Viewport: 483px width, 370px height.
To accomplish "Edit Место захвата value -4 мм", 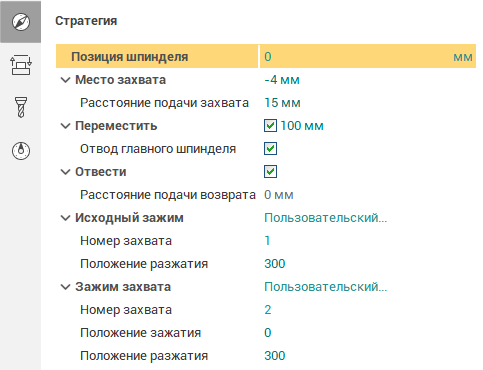I will 282,80.
